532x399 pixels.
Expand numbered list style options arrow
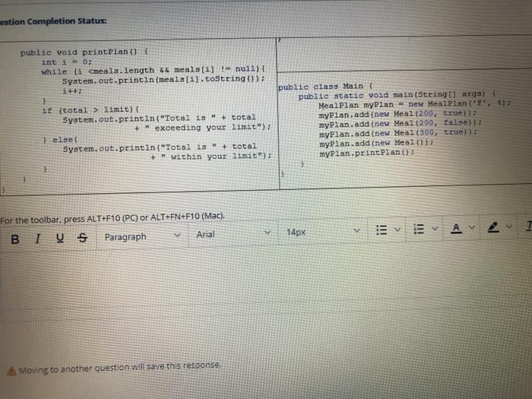pyautogui.click(x=435, y=228)
